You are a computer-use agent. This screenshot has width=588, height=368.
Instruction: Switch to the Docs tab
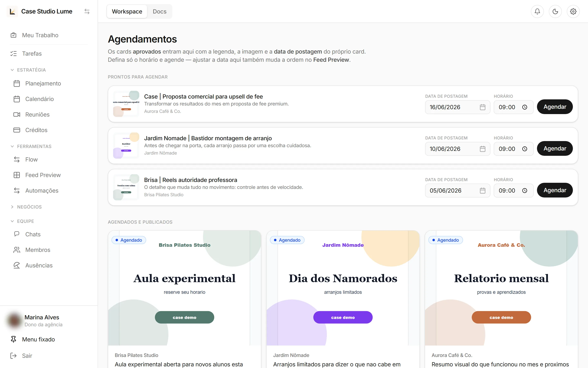[160, 11]
